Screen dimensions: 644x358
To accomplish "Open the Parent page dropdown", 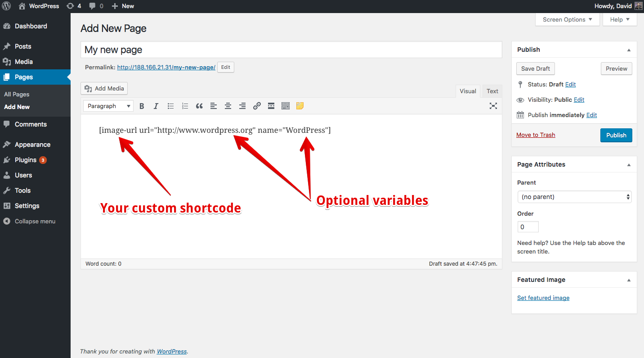I will [574, 197].
